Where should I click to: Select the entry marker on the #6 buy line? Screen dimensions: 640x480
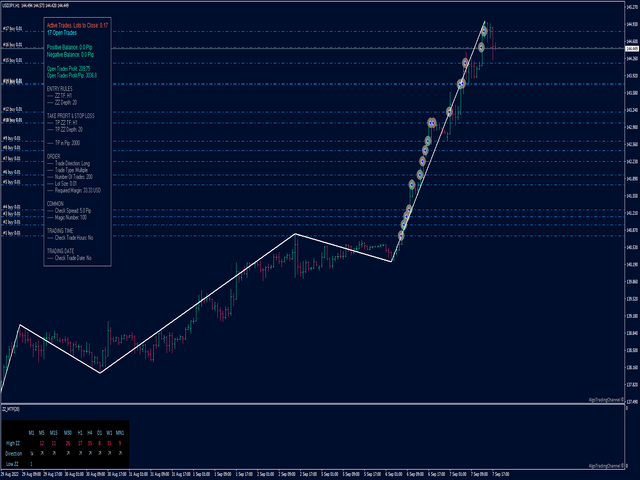(x=420, y=175)
